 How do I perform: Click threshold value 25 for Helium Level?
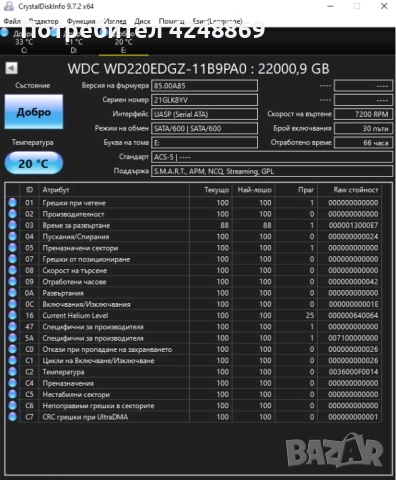click(x=310, y=315)
